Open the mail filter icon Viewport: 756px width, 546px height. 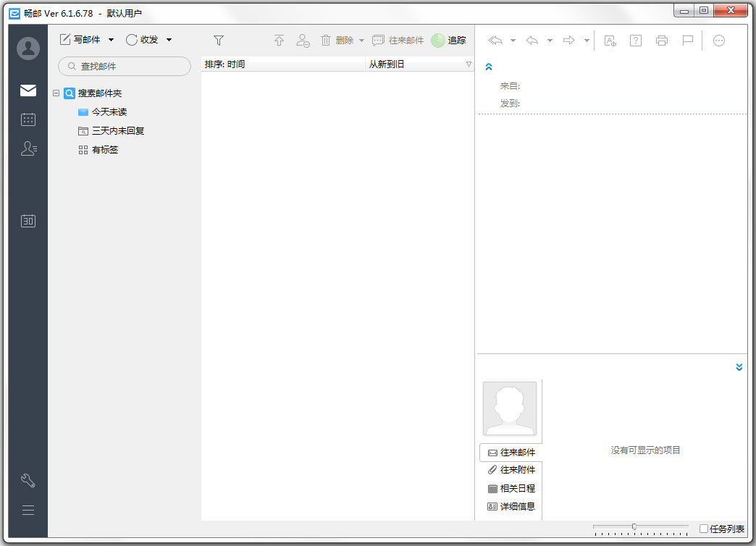click(218, 40)
